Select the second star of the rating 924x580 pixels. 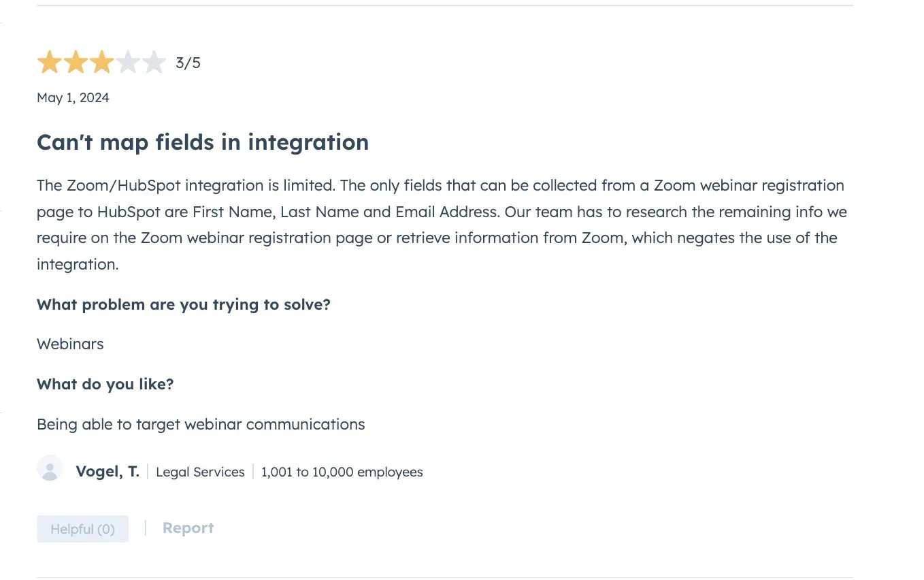click(x=76, y=62)
